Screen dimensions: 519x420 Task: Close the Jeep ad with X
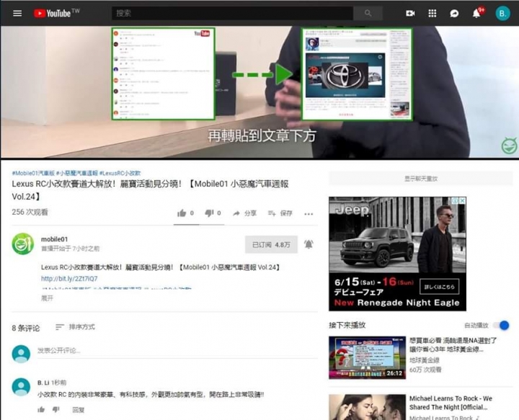[463, 200]
